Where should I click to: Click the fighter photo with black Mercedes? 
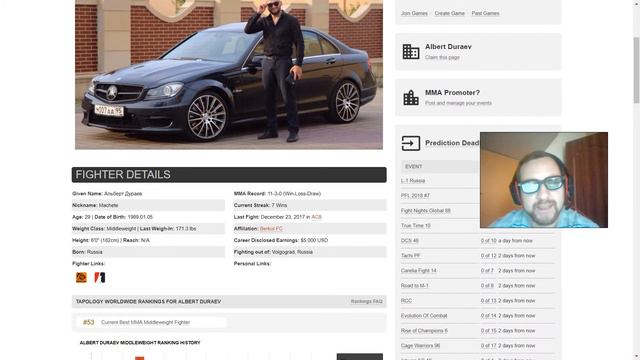point(229,74)
